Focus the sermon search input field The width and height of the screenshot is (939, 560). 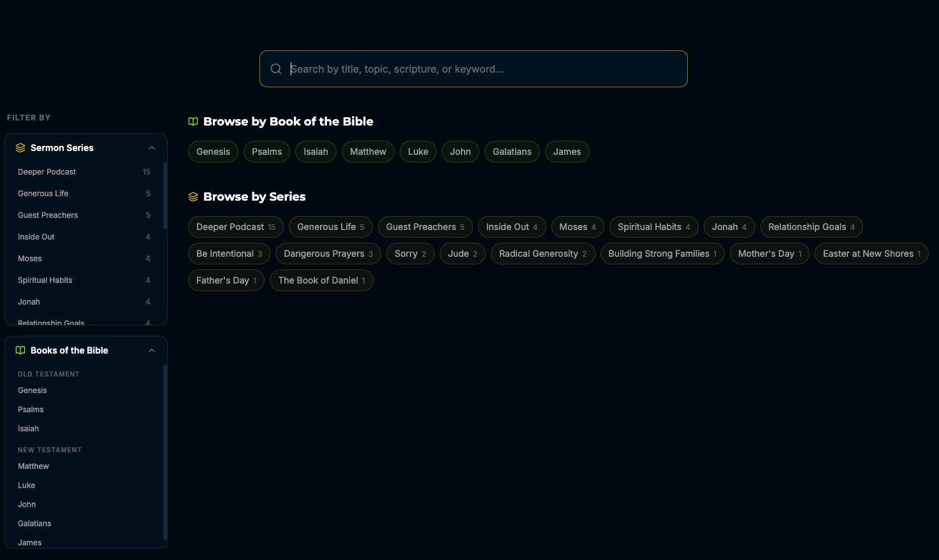tap(474, 69)
